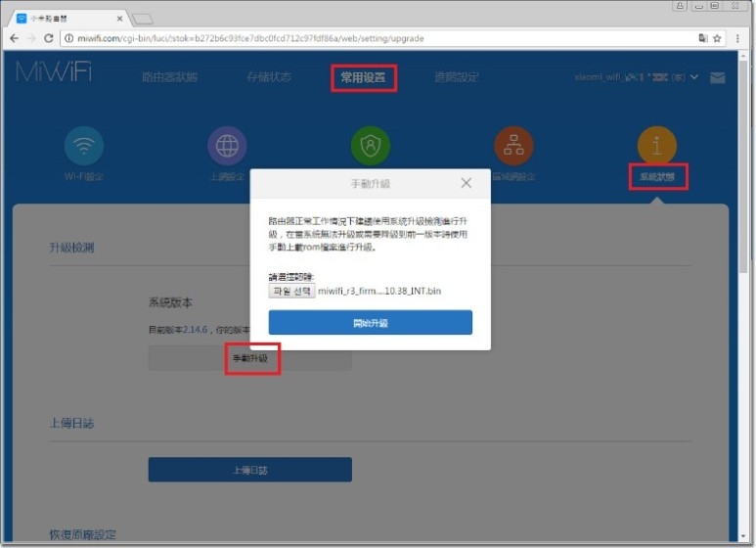Click the 上傳日誌 upload log button
756x548 pixels.
coord(249,470)
